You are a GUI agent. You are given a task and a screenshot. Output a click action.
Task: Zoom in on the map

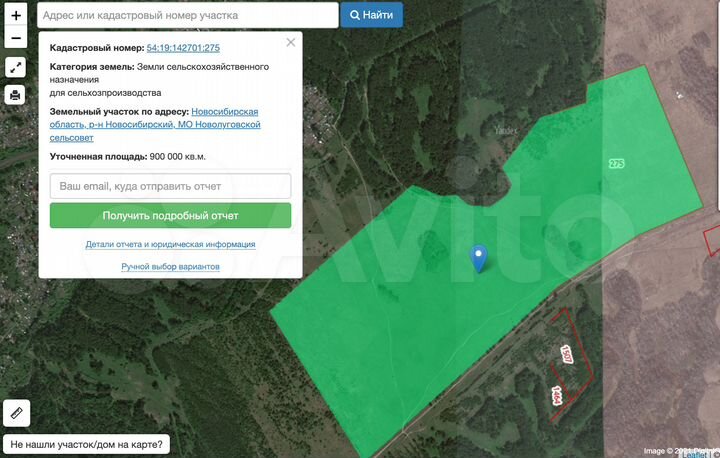(x=16, y=16)
